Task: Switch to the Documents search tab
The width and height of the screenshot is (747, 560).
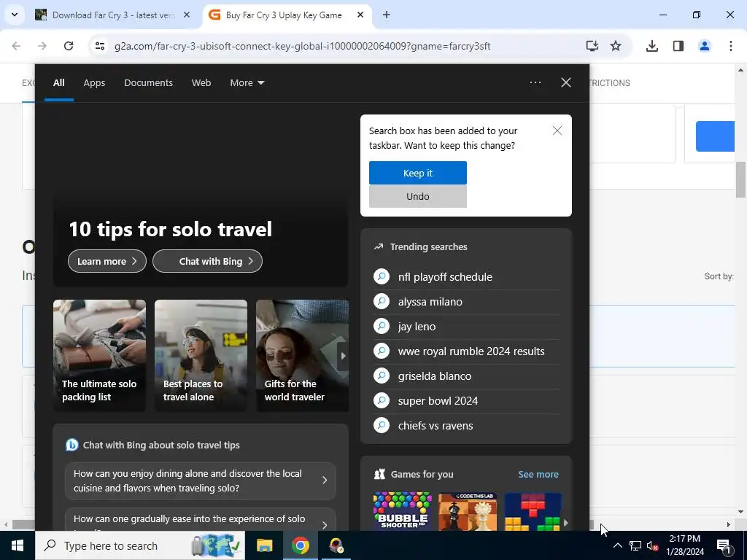Action: click(x=148, y=83)
